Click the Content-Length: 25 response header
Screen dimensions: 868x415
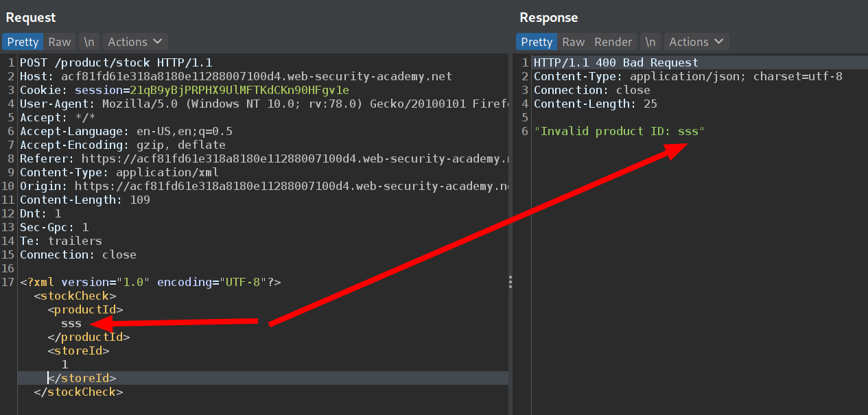click(x=595, y=104)
